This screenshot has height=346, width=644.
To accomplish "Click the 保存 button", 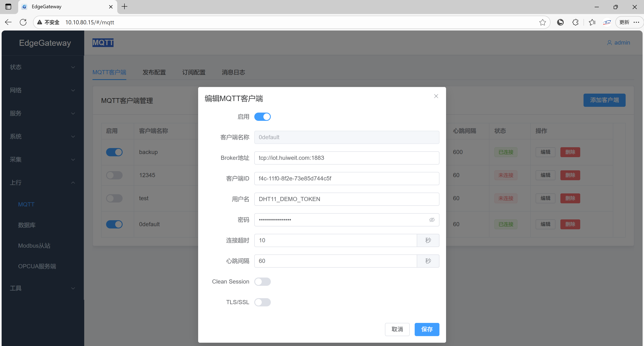I will 426,329.
